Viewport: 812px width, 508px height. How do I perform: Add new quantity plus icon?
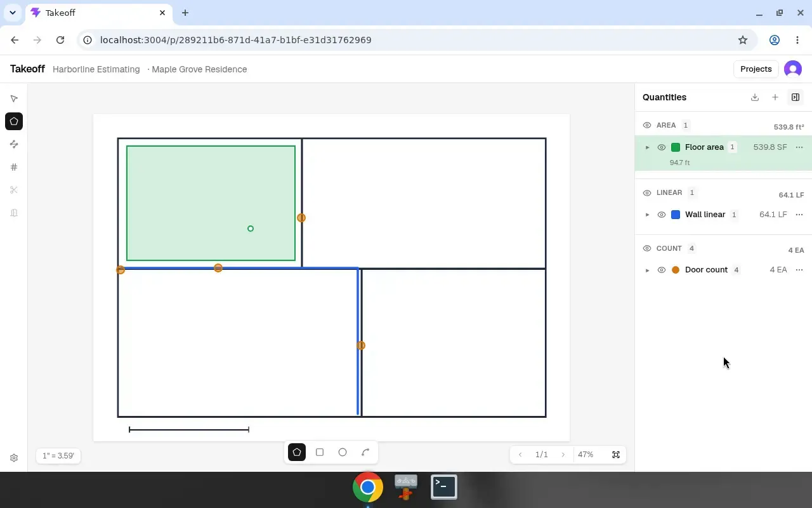pos(775,97)
